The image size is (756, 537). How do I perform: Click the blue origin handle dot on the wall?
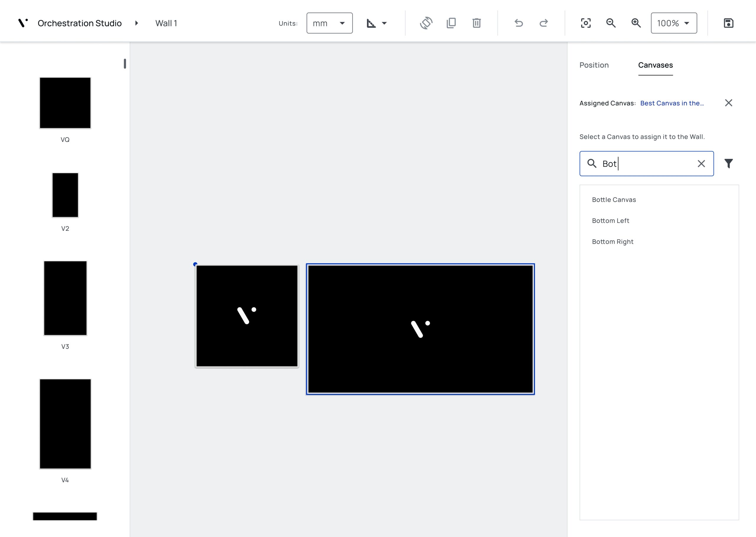195,264
